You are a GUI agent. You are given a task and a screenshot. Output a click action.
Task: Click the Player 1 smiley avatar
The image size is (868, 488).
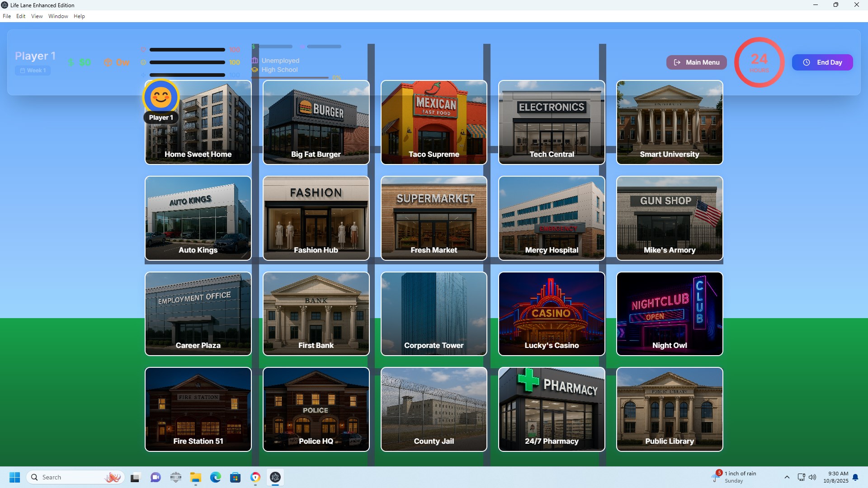(x=161, y=97)
